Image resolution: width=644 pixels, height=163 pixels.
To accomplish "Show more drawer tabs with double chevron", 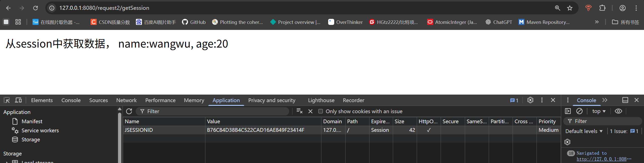I will coord(605,100).
